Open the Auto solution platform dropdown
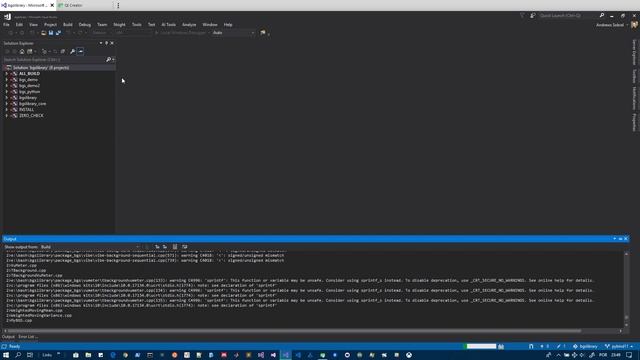Image resolution: width=640 pixels, height=360 pixels. pyautogui.click(x=233, y=33)
